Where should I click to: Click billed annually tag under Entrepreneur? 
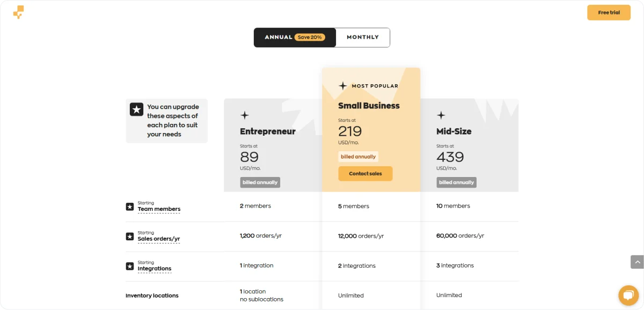click(260, 182)
